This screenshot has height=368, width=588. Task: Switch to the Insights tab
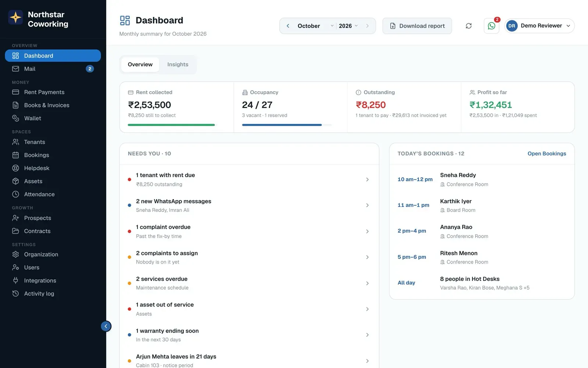[x=178, y=64]
